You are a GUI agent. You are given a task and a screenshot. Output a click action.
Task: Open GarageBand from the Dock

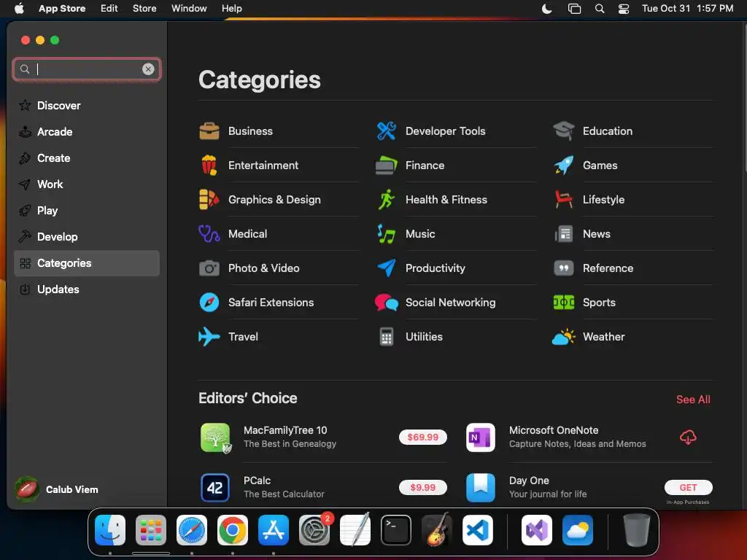pyautogui.click(x=437, y=529)
